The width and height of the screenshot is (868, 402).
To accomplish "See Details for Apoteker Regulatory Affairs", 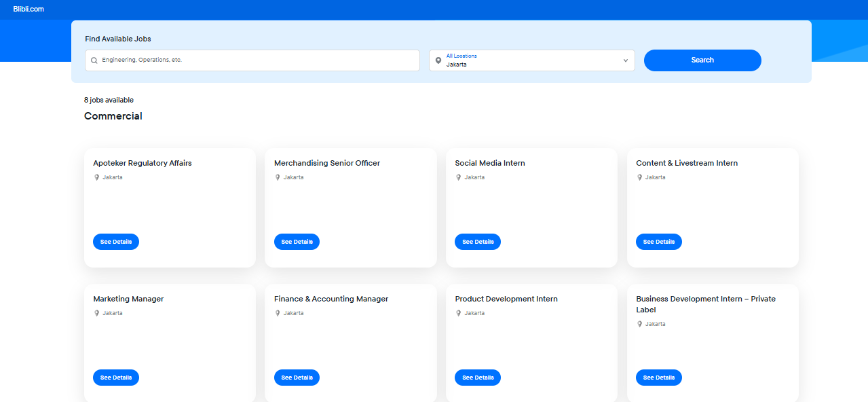I will [x=116, y=242].
